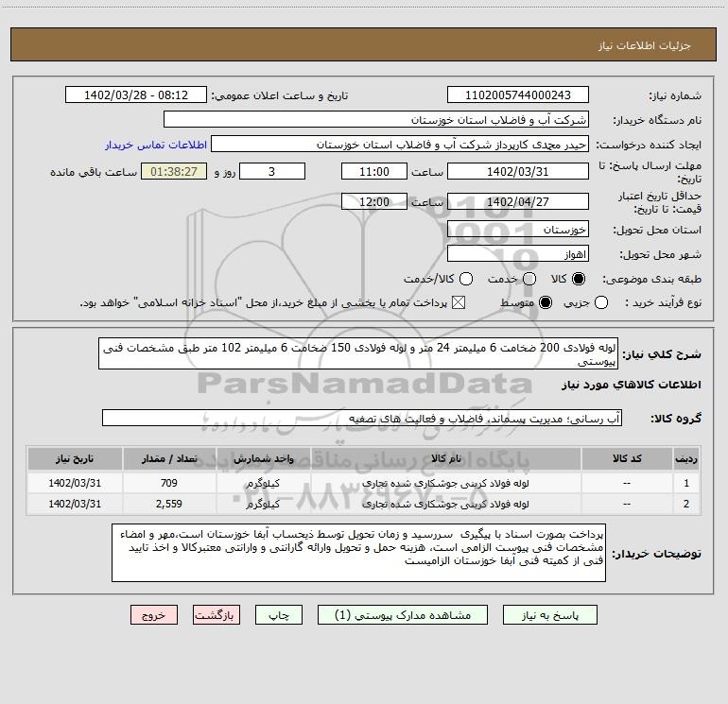This screenshot has width=728, height=704.
Task: Open اطلاعات تماس خریدار link
Action: (x=156, y=145)
